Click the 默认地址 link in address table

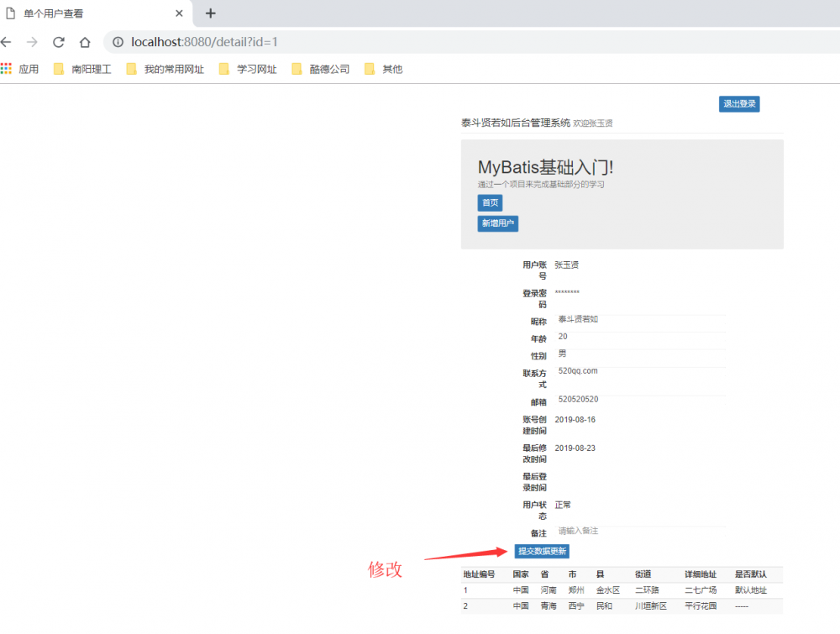click(x=753, y=590)
